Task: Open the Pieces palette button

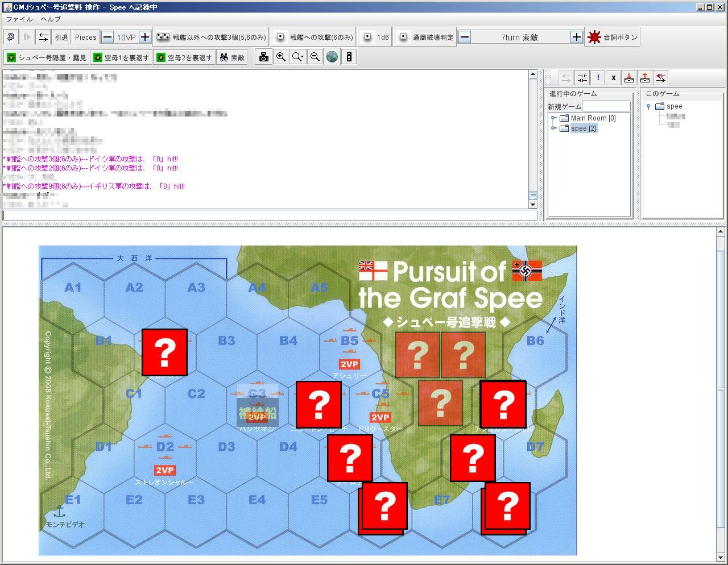Action: click(86, 38)
